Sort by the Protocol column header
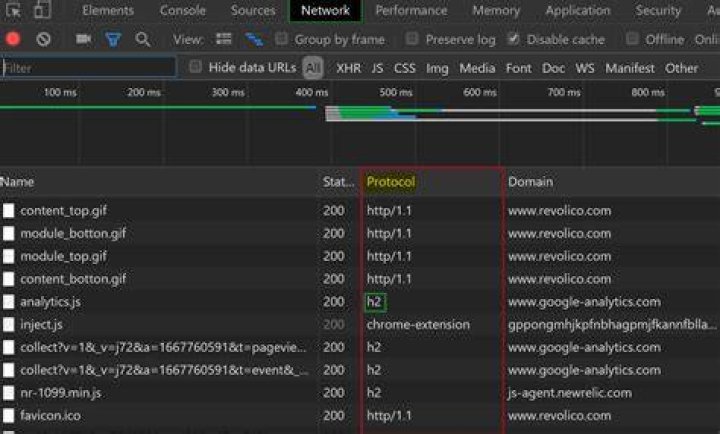This screenshot has height=434, width=720. click(x=391, y=182)
